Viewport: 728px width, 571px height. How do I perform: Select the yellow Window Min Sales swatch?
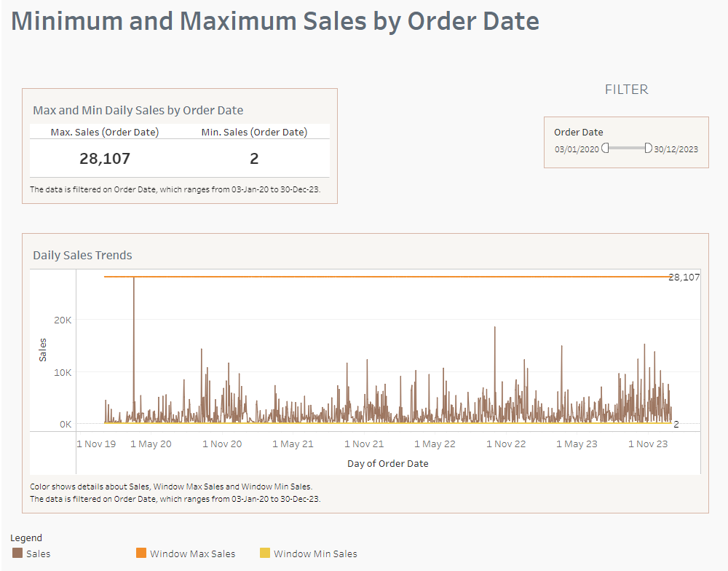coord(265,554)
